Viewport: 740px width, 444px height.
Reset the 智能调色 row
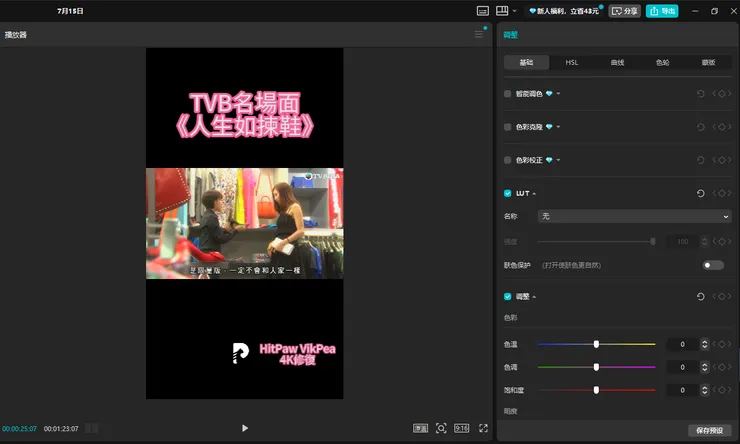(x=701, y=94)
